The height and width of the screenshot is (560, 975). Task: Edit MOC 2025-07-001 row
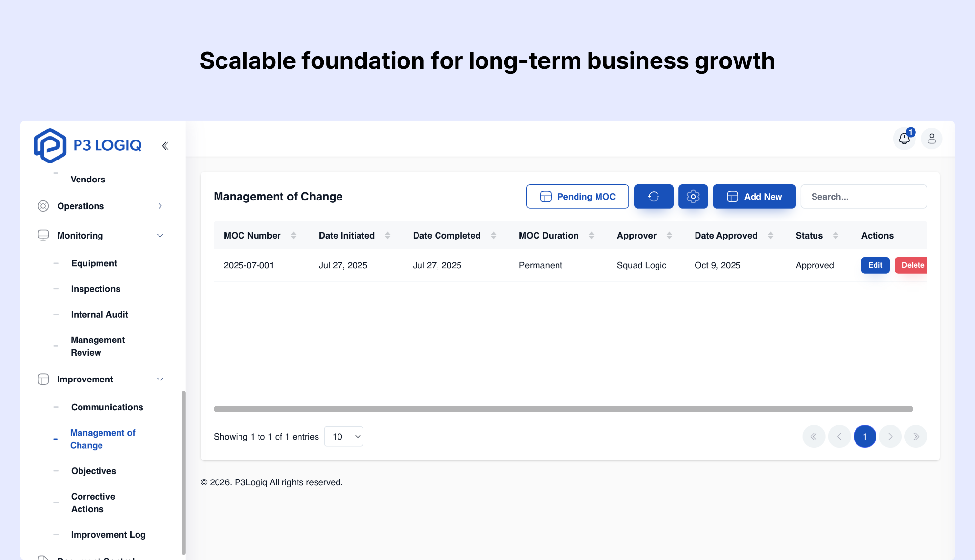(x=875, y=265)
